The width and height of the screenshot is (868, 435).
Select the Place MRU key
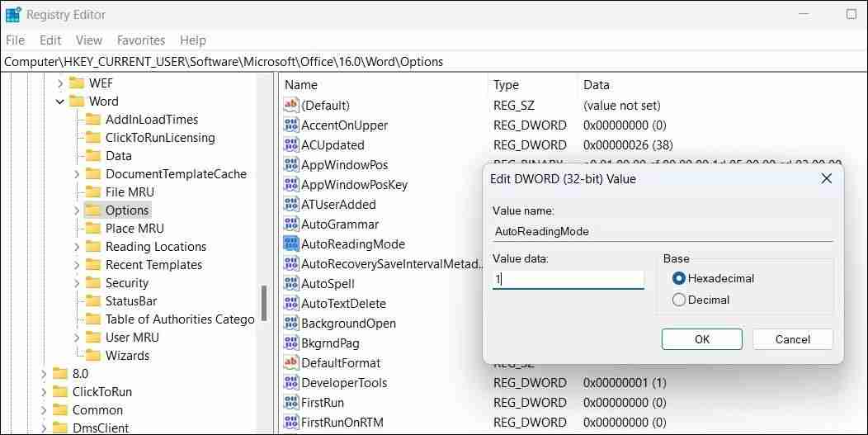tap(134, 229)
